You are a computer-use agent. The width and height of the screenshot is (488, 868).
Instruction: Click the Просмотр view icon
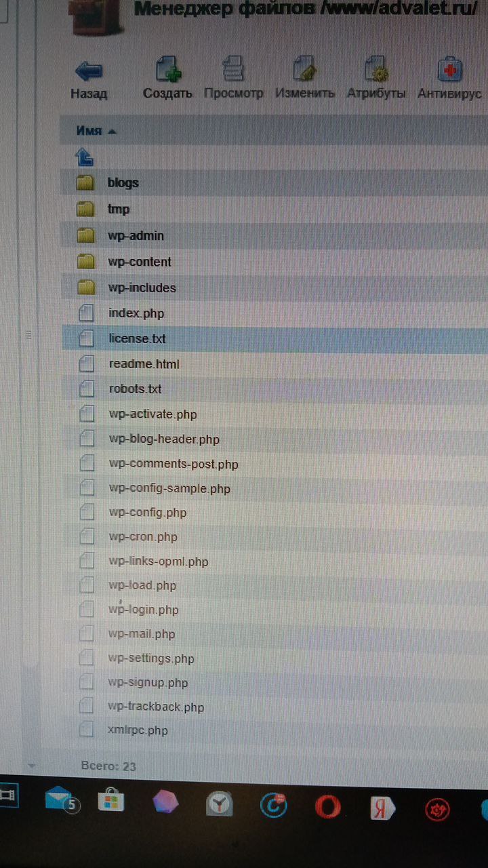[x=234, y=70]
